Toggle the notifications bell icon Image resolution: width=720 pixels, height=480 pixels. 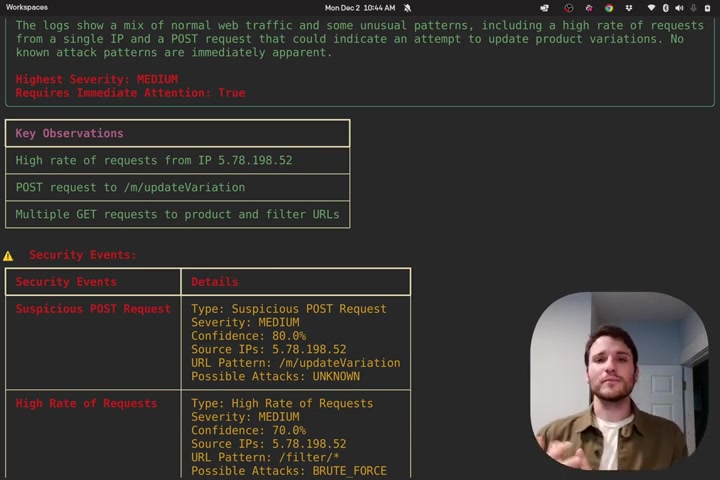pos(407,8)
